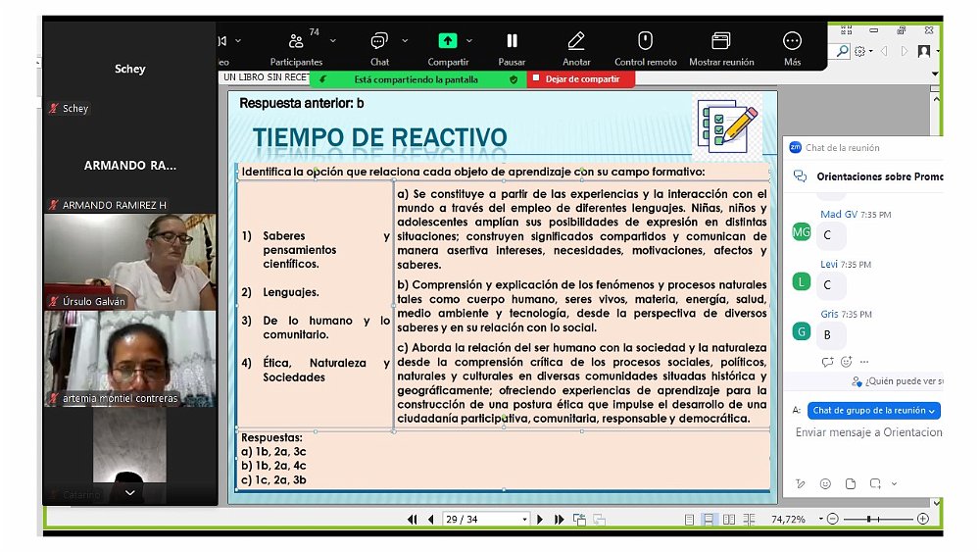Click the attach file icon in chat
Viewport: 980px width, 552px height.
coord(850,483)
